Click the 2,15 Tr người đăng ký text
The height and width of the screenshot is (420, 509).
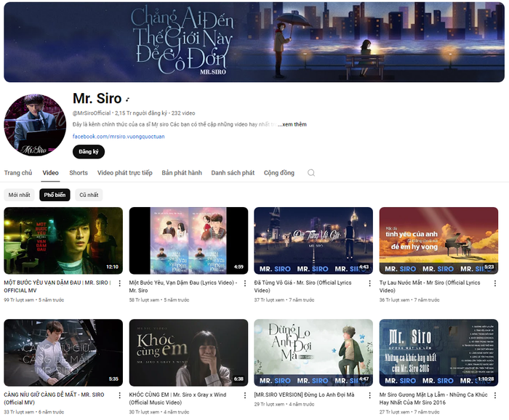click(141, 113)
